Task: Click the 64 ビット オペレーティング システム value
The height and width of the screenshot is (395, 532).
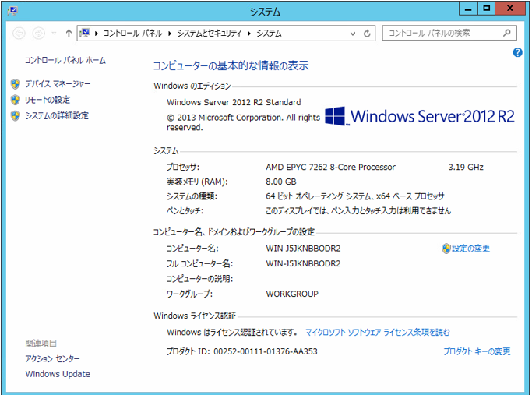Action: tap(355, 196)
